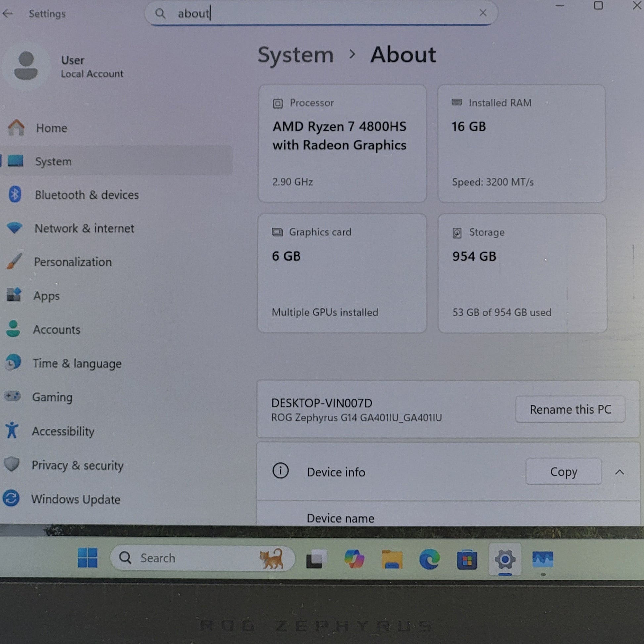Click the Personalization paintbrush icon
The height and width of the screenshot is (644, 644).
click(14, 261)
